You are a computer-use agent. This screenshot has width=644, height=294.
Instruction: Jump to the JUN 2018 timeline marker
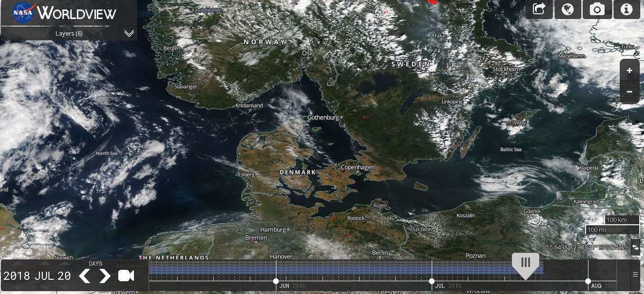(276, 281)
